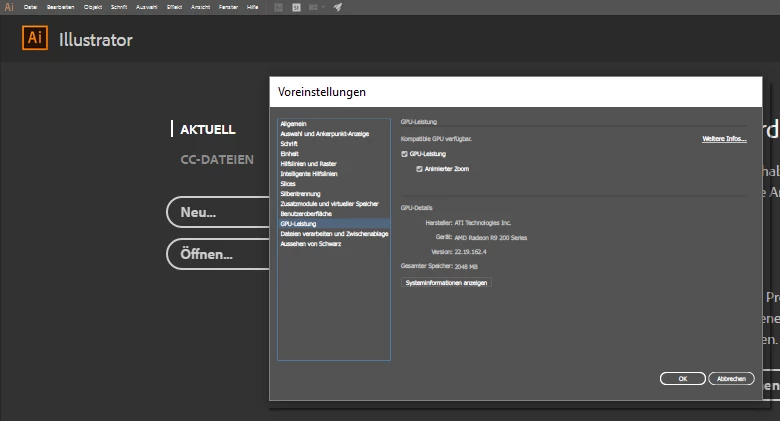Select Einheit preferences category
The image size is (780, 421).
point(334,154)
